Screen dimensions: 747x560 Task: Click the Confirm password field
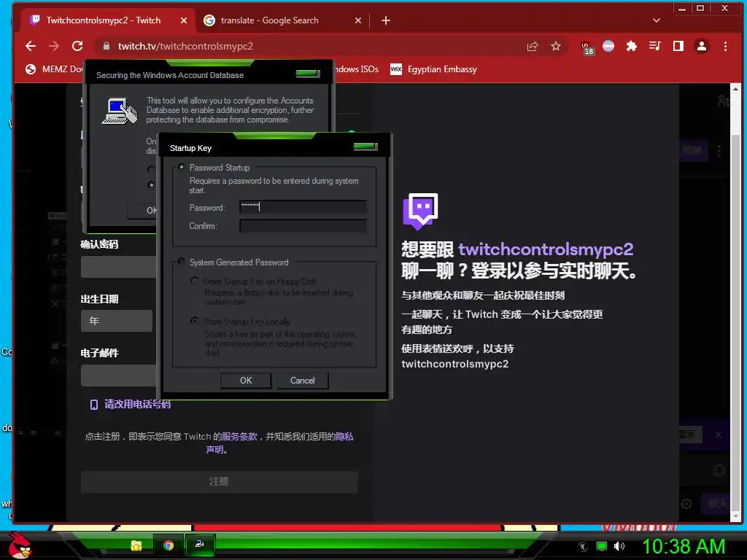303,226
